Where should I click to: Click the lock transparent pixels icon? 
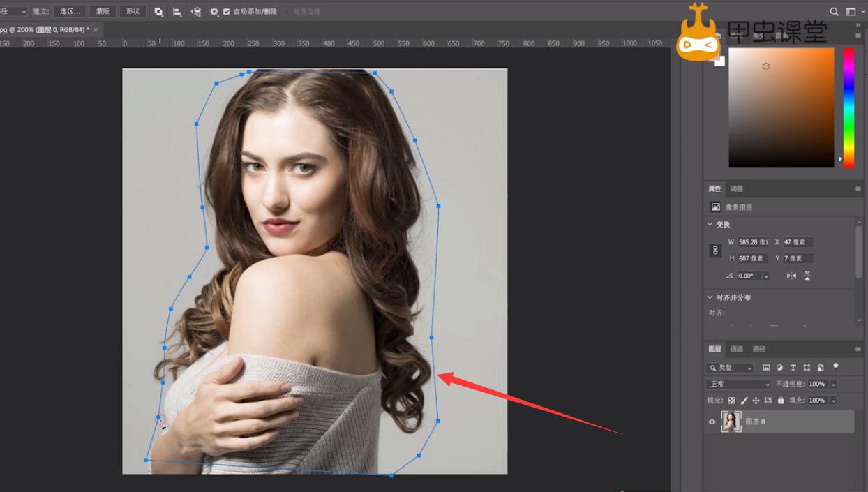731,401
